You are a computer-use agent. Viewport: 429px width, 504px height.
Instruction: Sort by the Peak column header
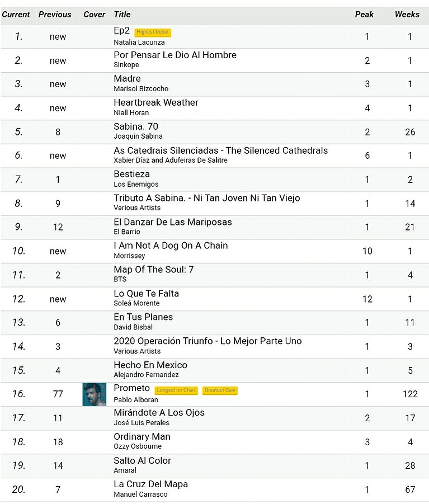coord(364,15)
